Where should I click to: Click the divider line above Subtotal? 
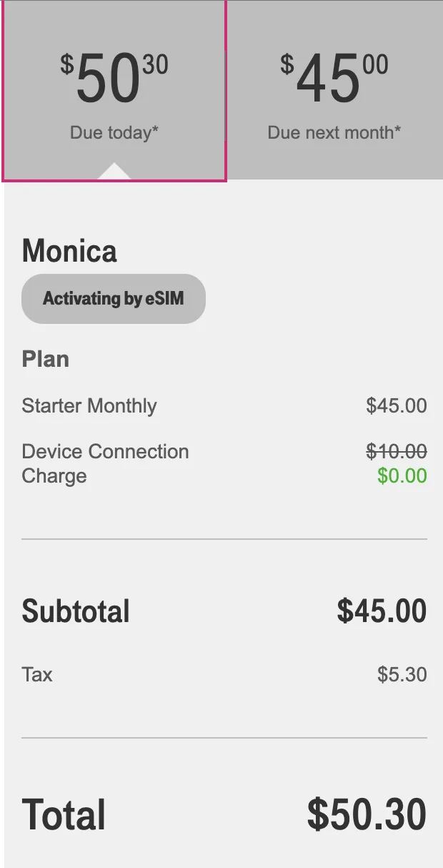point(224,539)
